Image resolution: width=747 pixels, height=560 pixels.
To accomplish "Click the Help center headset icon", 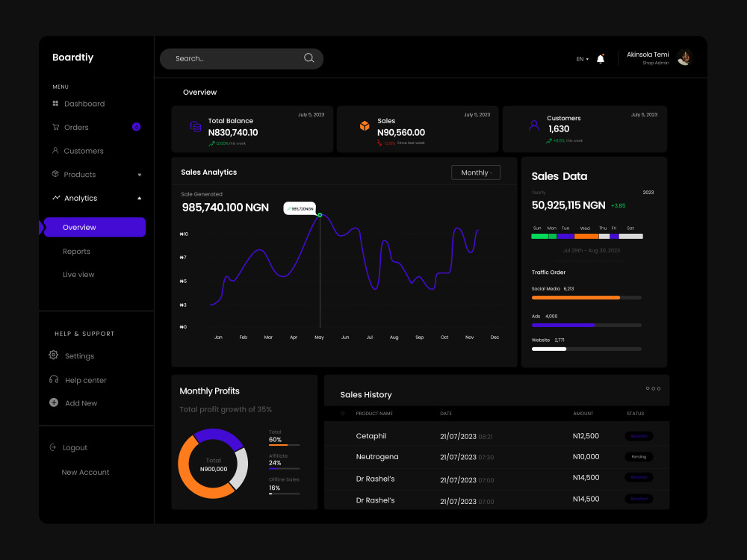I will point(54,379).
